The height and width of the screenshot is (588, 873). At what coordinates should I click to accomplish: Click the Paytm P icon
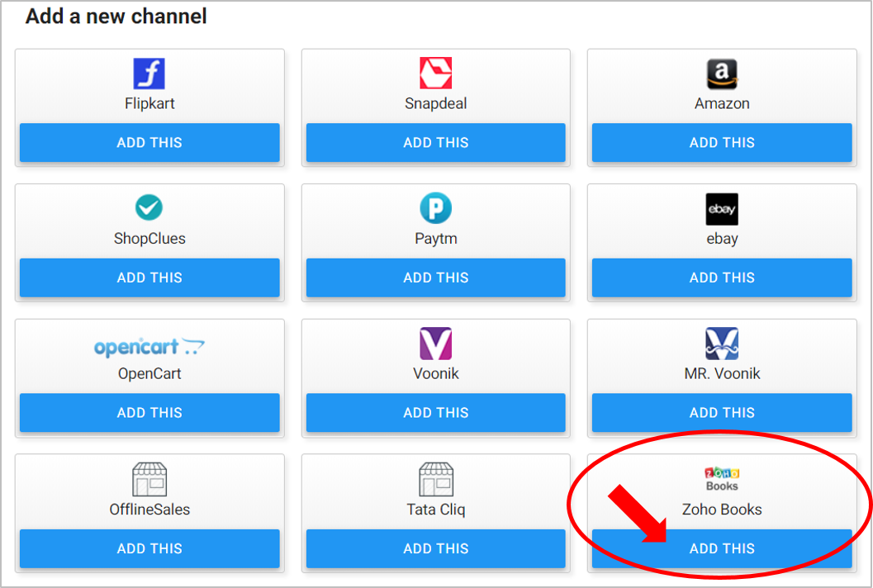435,208
